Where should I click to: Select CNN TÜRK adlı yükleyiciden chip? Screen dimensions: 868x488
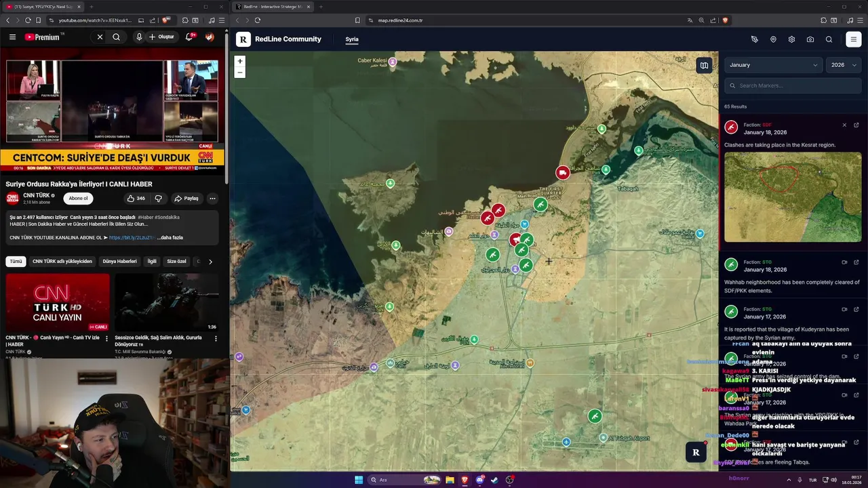click(62, 261)
